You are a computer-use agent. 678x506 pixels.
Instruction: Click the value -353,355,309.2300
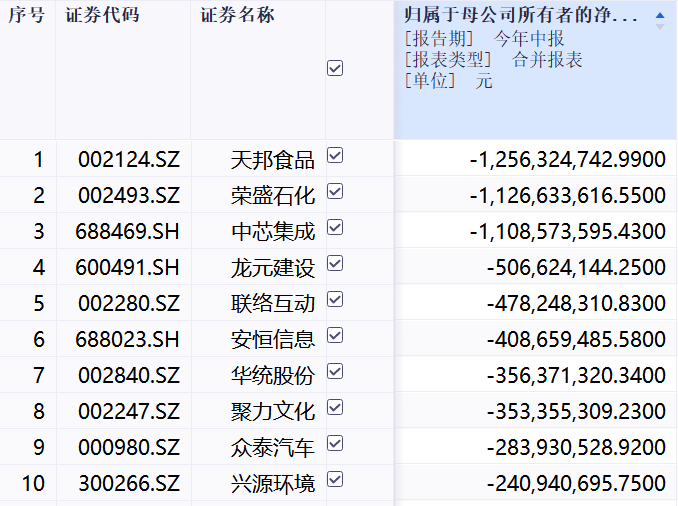576,411
